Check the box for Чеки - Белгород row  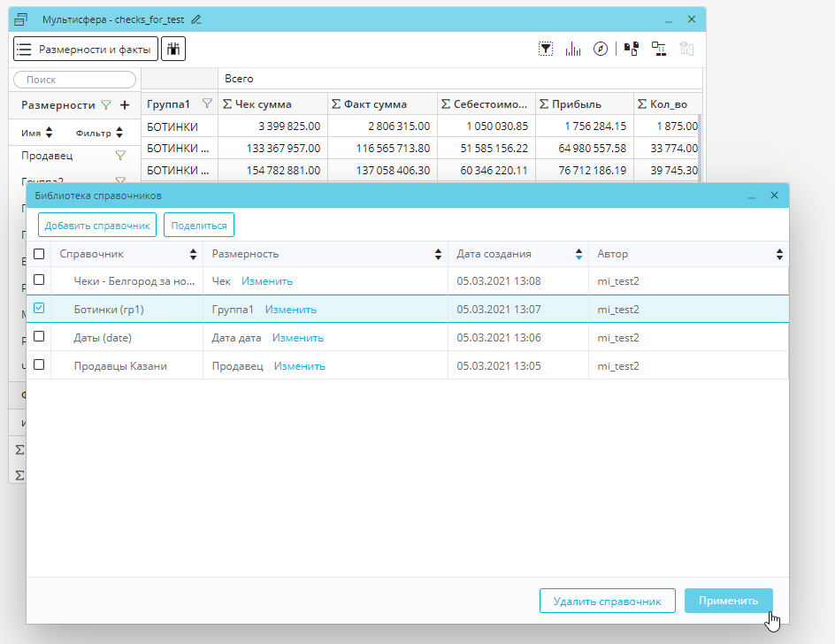point(39,280)
